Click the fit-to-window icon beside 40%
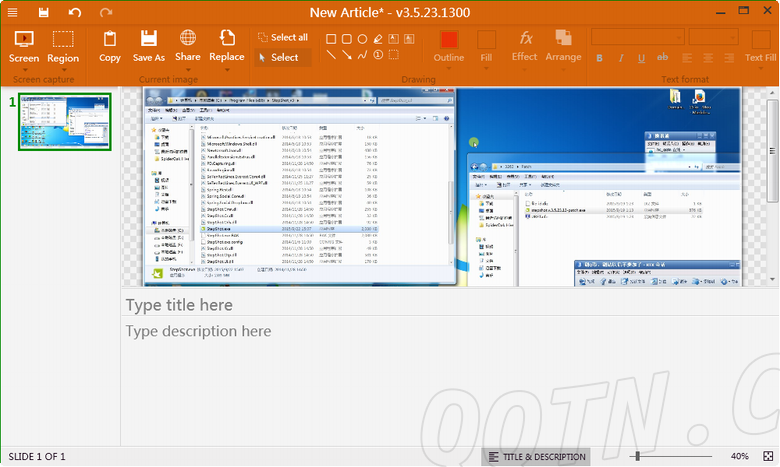 coord(767,457)
